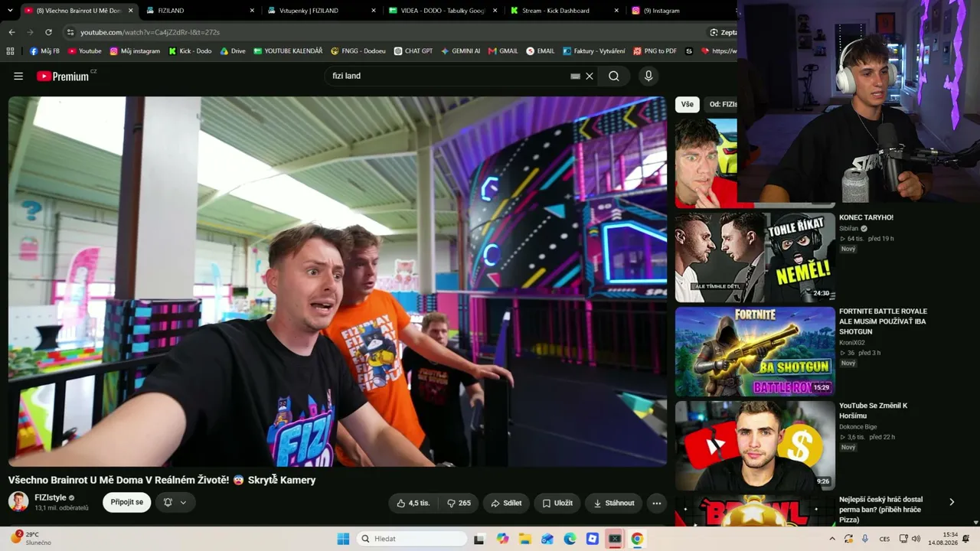This screenshot has height=551, width=980.
Task: Click the browser address bar URL
Action: [150, 32]
